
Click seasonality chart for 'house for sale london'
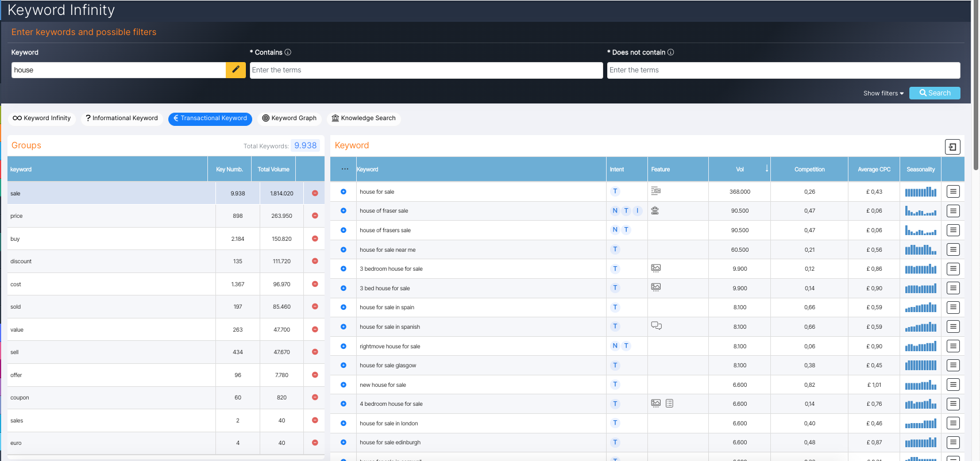click(921, 424)
